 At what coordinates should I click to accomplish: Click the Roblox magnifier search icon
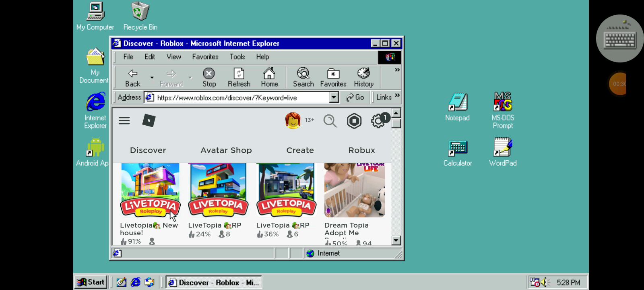coord(330,121)
